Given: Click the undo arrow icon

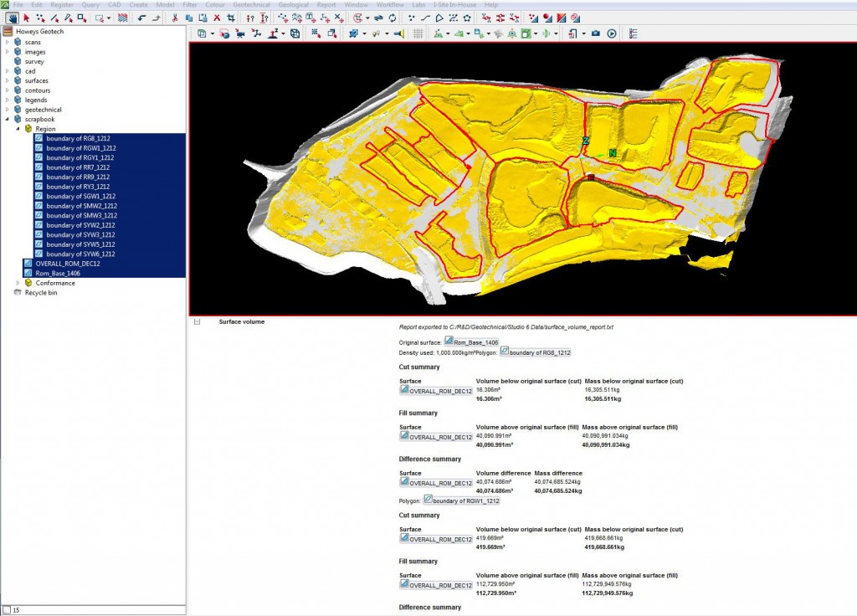Looking at the screenshot, I should 141,17.
